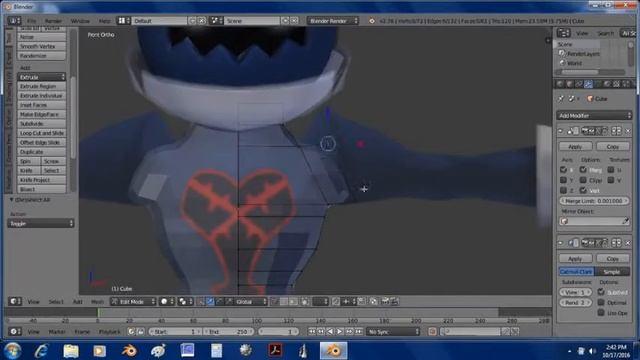Toggle the Textures U checkbox
Image resolution: width=640 pixels, height=360 pixels.
[x=611, y=169]
